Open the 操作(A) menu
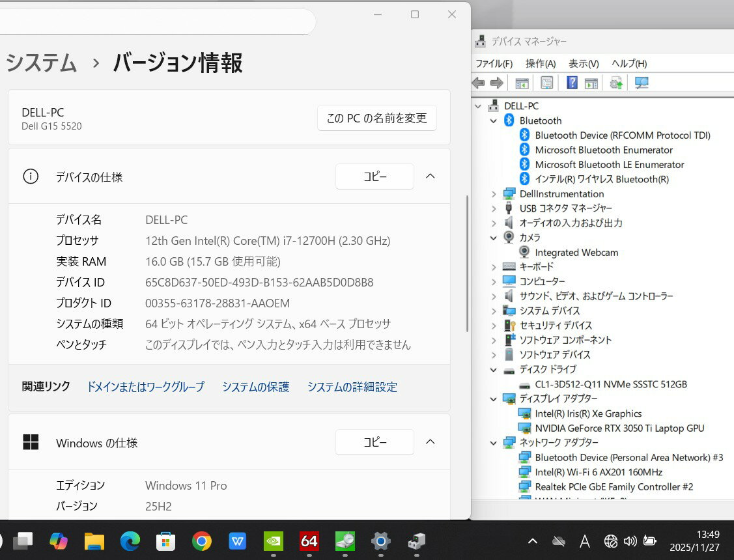The width and height of the screenshot is (734, 560). click(540, 63)
